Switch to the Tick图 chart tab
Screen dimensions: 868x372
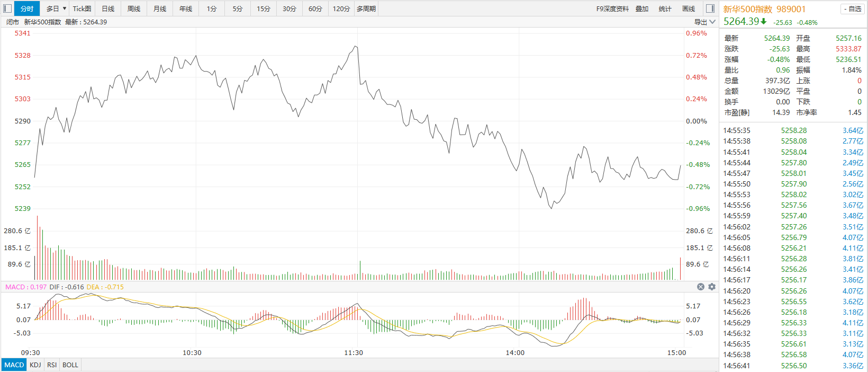82,8
